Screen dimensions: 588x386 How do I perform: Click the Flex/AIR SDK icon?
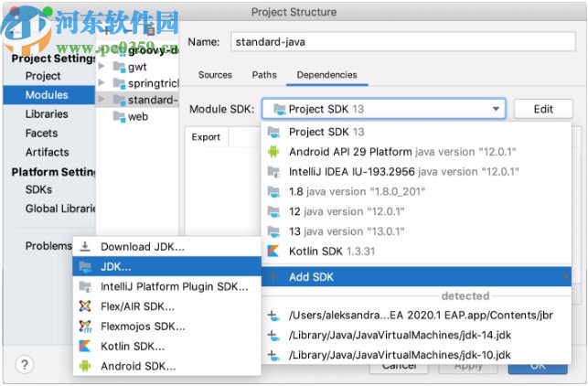click(x=85, y=306)
